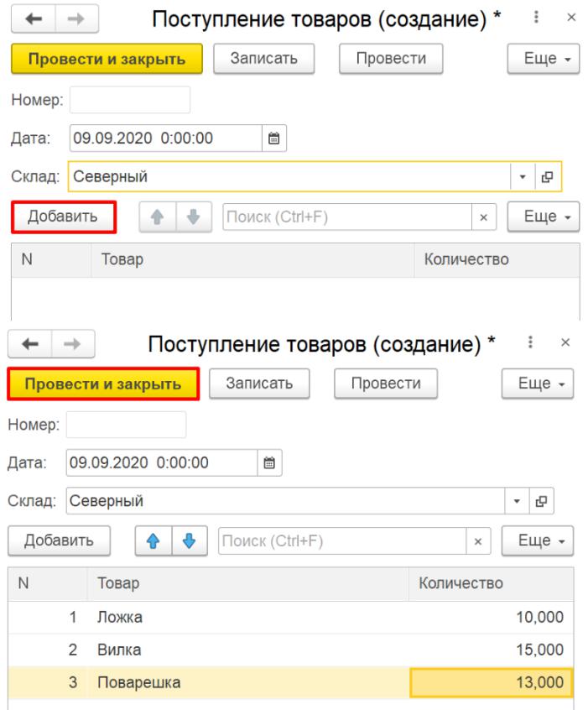Screen dimensions: 588x710
Task: Select the Ложка row in the table
Action: (252, 619)
